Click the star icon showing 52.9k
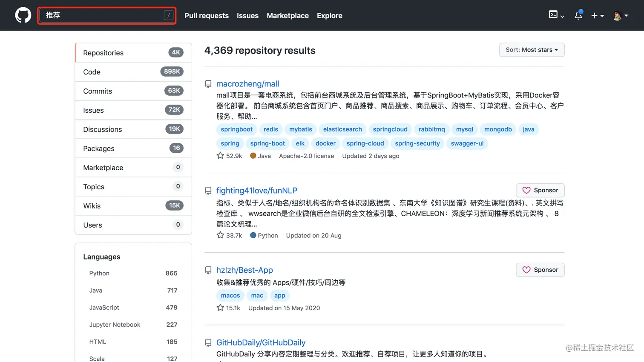 click(220, 156)
